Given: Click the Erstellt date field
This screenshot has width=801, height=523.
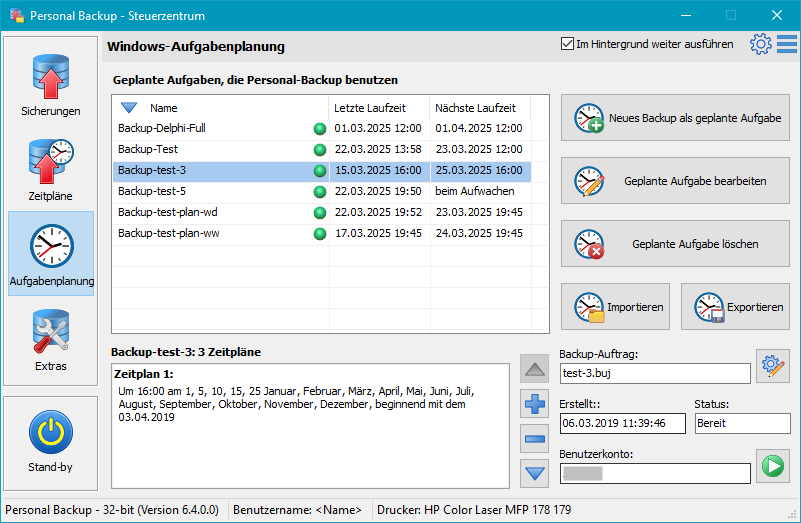Looking at the screenshot, I should [x=623, y=423].
